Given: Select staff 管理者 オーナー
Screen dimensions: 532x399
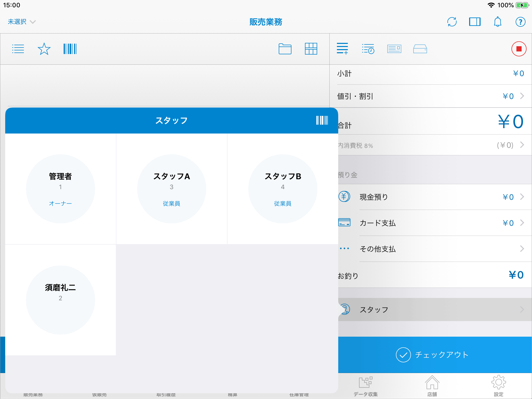Looking at the screenshot, I should [61, 189].
